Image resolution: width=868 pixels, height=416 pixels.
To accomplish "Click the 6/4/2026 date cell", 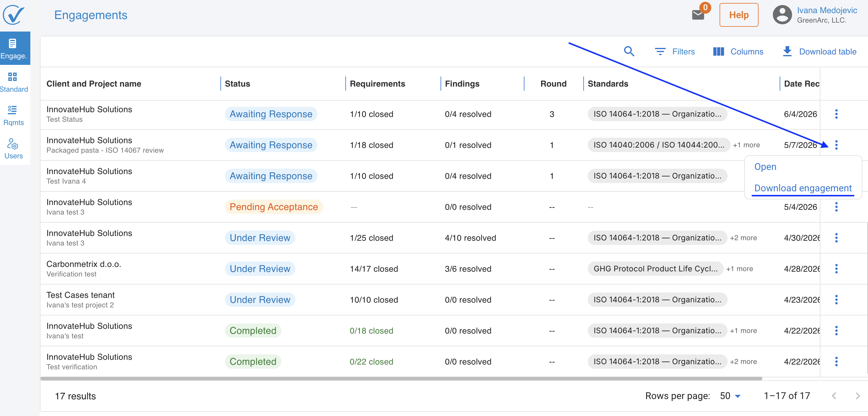I will [800, 114].
